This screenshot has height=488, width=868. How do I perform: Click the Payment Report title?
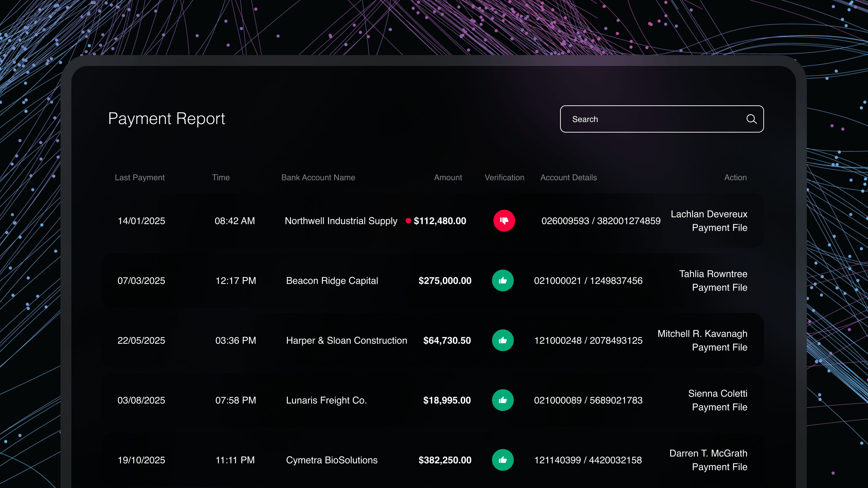click(167, 119)
